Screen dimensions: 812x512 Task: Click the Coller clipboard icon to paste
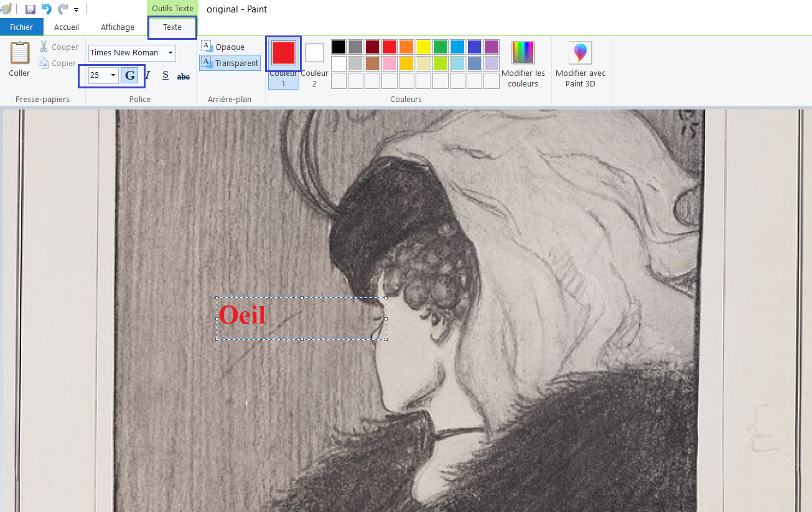[19, 53]
